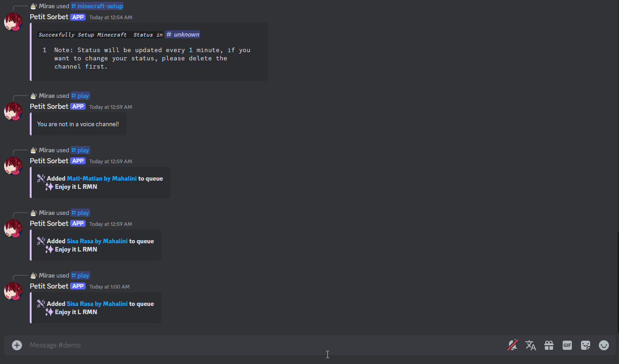Click inside the Message #demo input field

coord(183,345)
